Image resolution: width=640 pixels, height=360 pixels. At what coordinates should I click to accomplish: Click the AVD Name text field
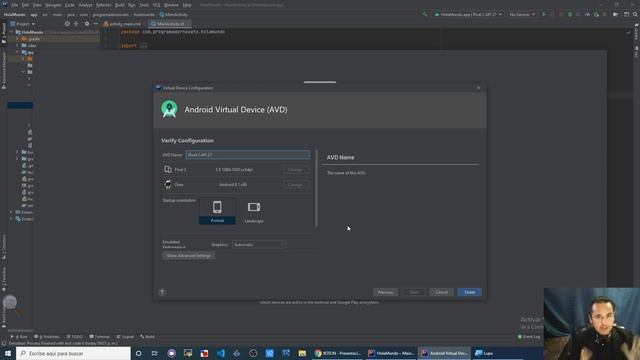[x=247, y=155]
